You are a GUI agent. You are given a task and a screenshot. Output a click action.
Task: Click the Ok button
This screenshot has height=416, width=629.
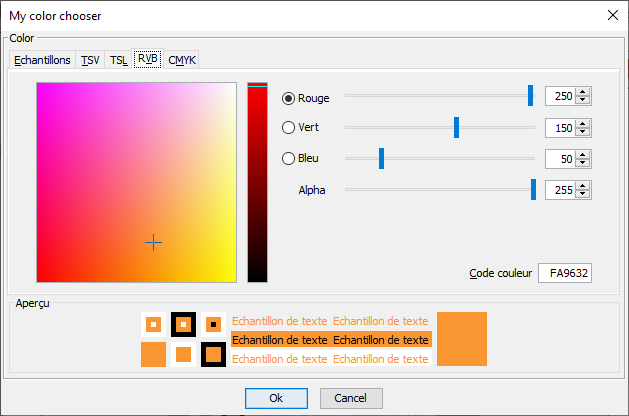tap(276, 398)
